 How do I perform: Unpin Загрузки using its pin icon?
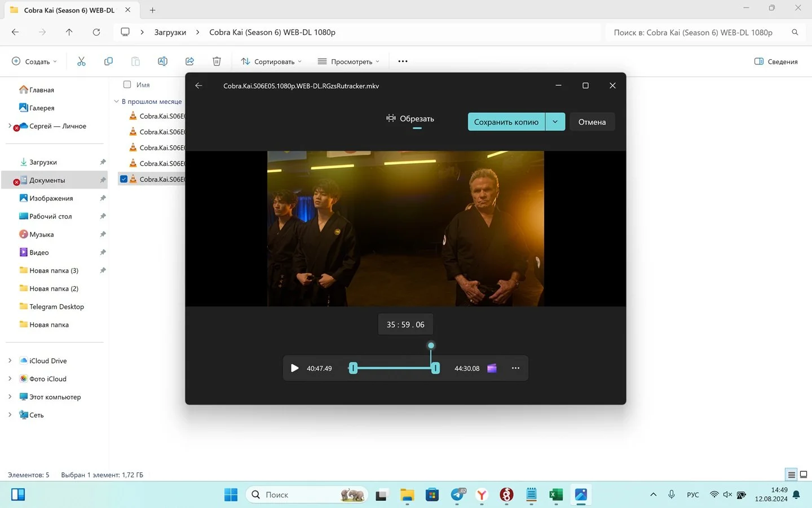point(103,162)
